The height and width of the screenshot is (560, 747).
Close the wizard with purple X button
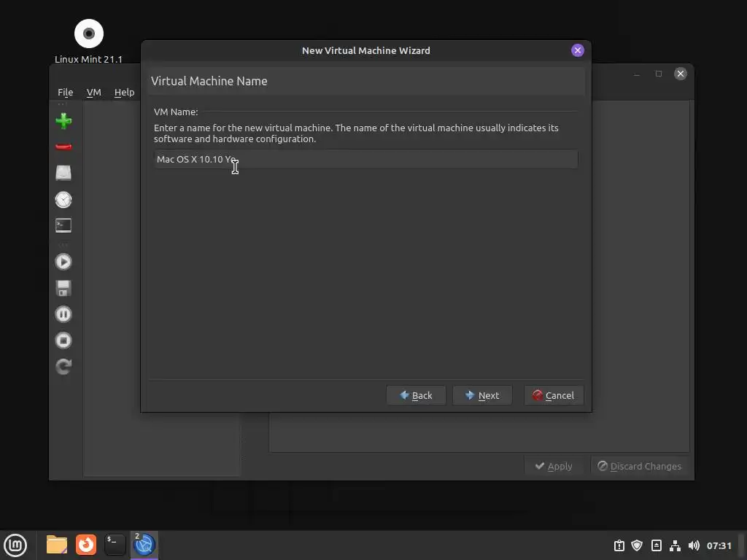pyautogui.click(x=578, y=50)
